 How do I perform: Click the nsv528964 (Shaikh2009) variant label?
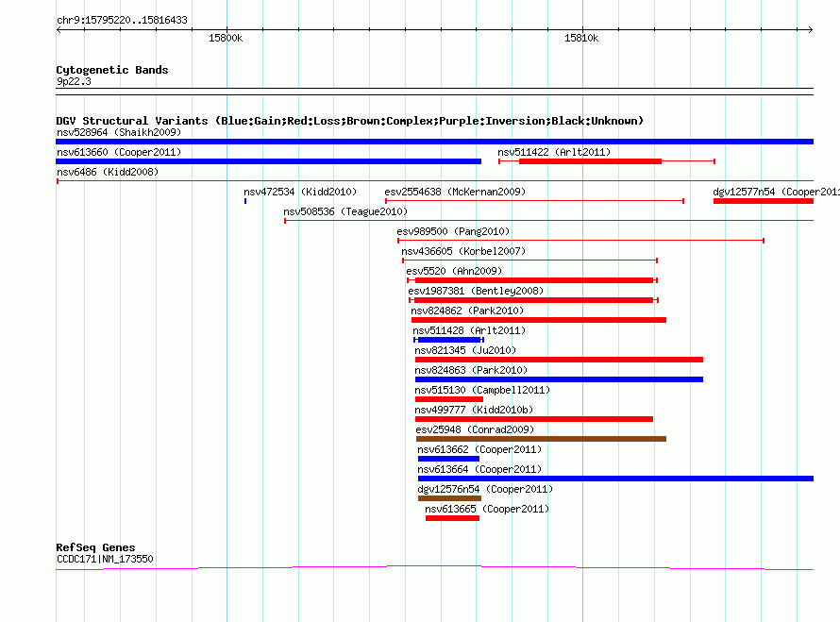pyautogui.click(x=119, y=132)
